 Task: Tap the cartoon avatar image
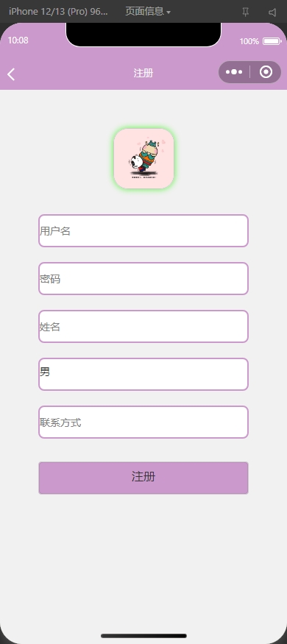[143, 158]
